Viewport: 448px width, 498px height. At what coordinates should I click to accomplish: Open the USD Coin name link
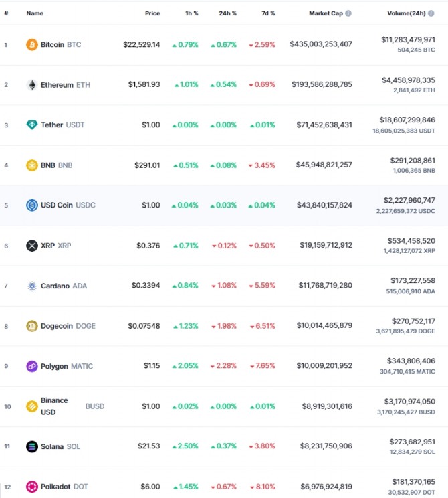tap(56, 205)
